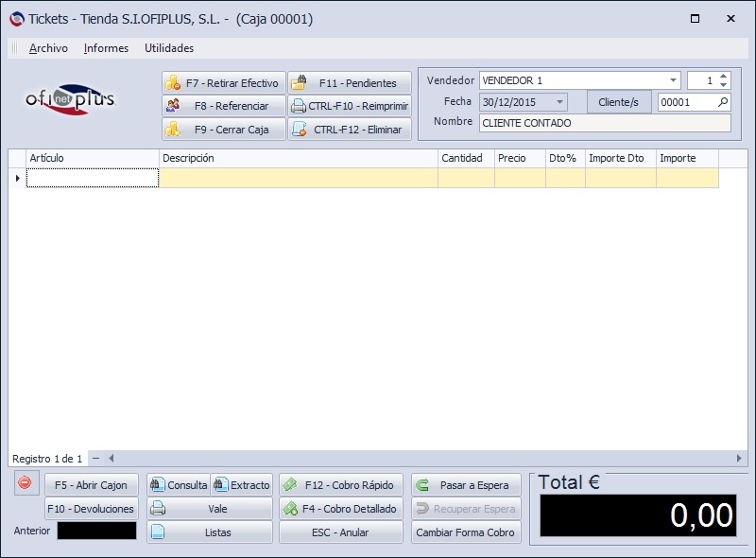Screen dimensions: 756x558
Task: Click the empty Artículo cell in first row
Action: pyautogui.click(x=93, y=178)
